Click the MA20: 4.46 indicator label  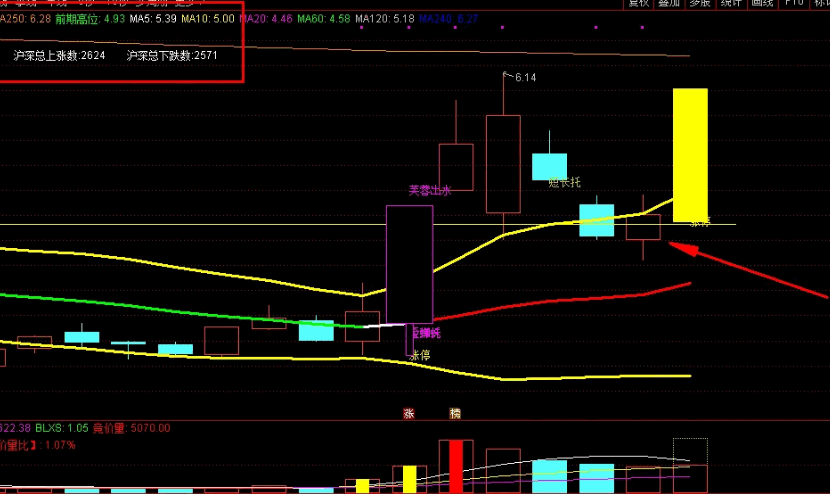266,19
